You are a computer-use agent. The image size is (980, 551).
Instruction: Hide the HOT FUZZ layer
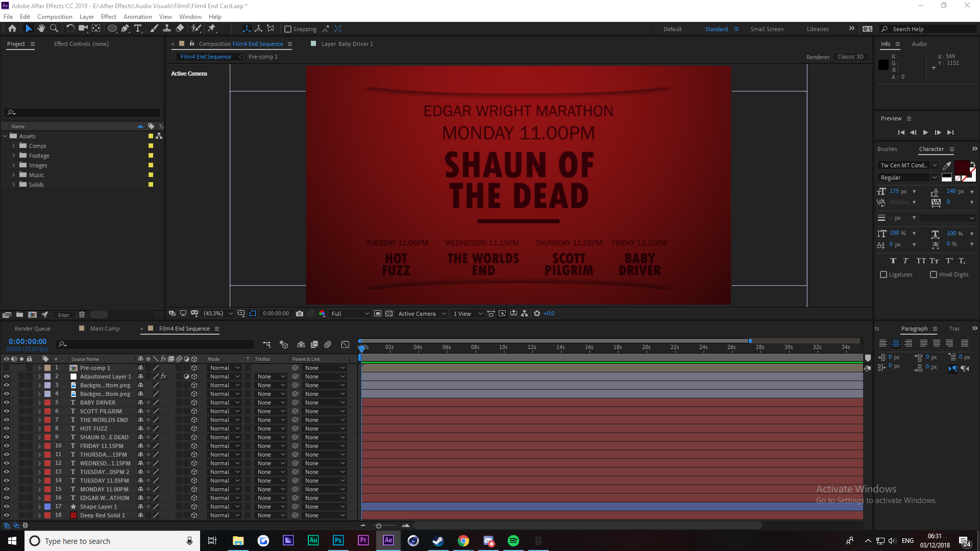click(x=7, y=429)
